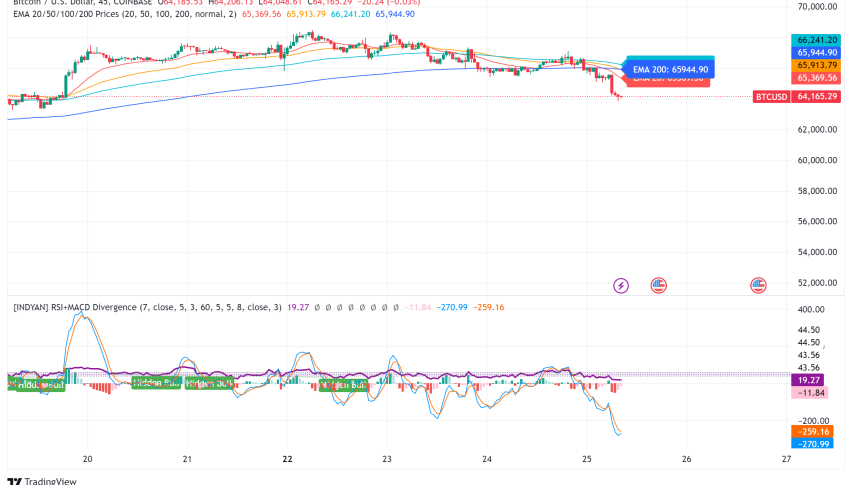
Task: Click date 23 on the time axis
Action: [387, 459]
